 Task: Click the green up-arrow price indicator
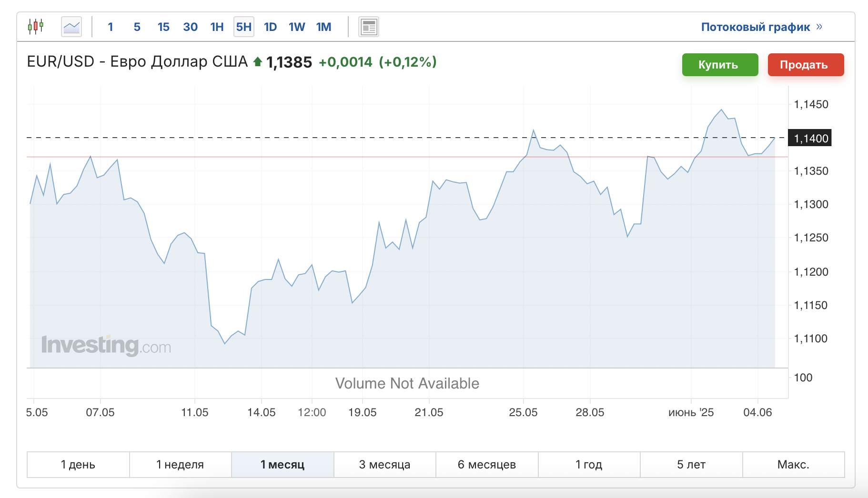coord(258,61)
